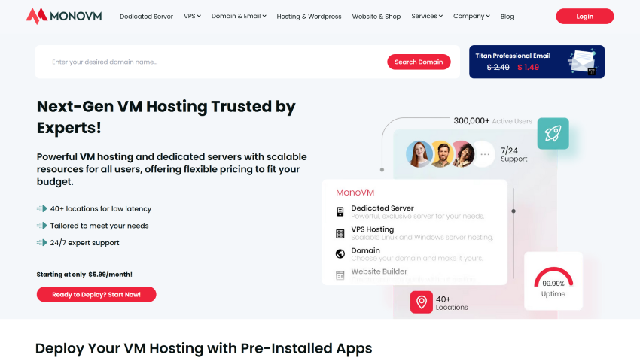640x364 pixels.
Task: Open the Domain & Email dropdown
Action: click(238, 16)
